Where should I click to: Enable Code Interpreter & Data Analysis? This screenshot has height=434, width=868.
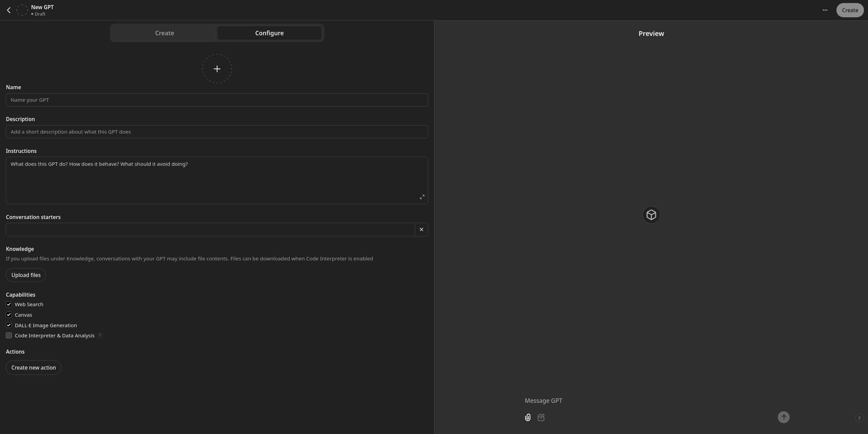coord(9,335)
